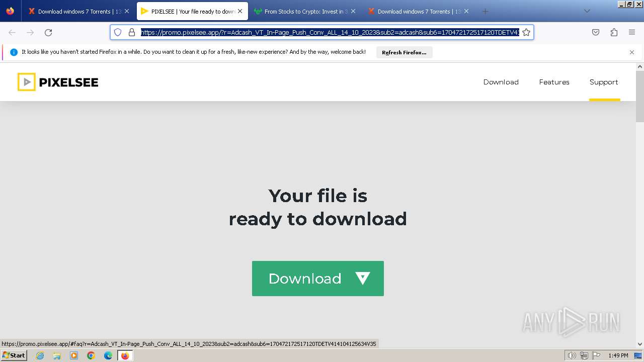Close the last Download windows 7 Torrents tab
The height and width of the screenshot is (362, 644).
[x=466, y=11]
